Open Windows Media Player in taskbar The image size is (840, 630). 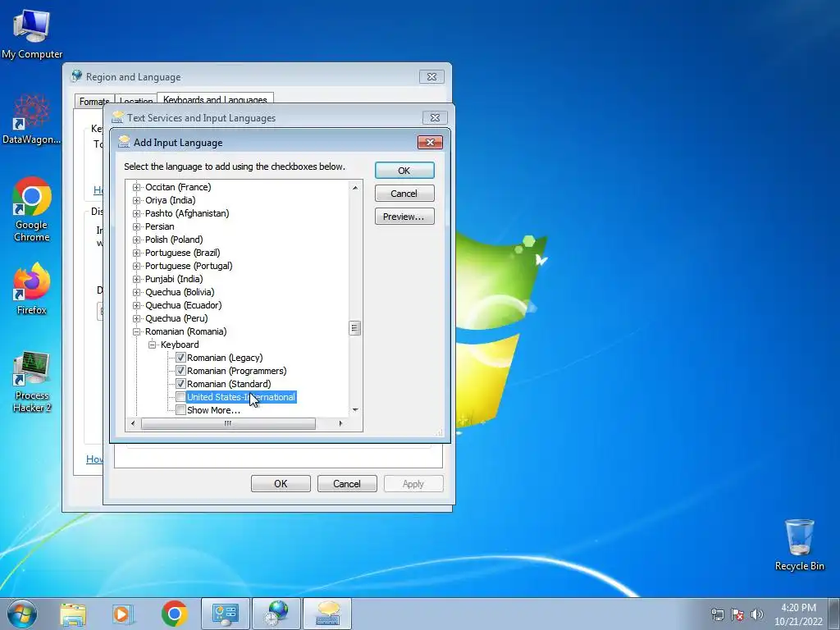click(123, 614)
